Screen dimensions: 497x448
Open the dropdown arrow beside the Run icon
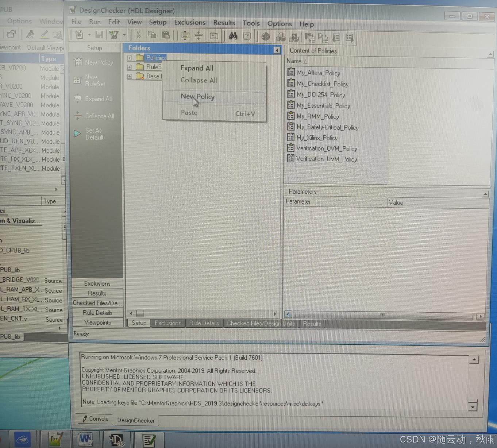click(x=124, y=35)
